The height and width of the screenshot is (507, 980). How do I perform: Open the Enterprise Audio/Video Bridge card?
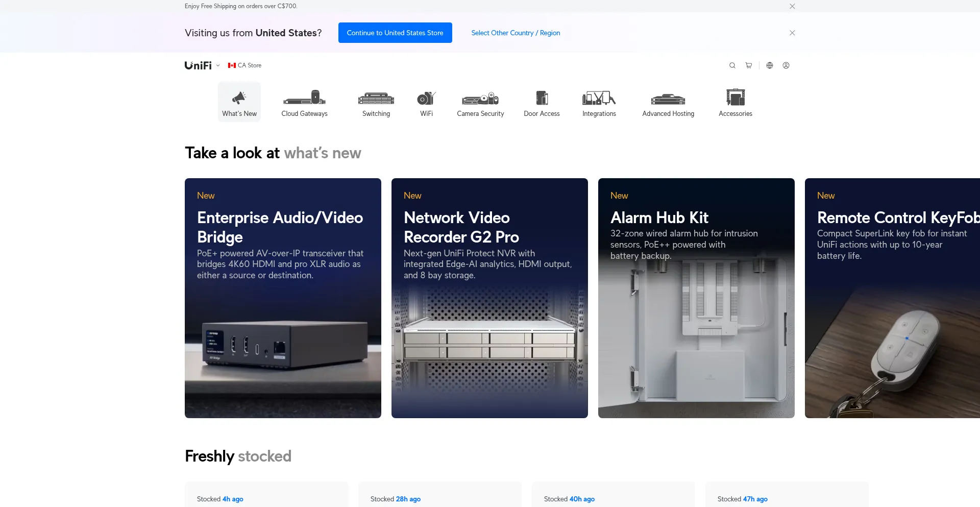[283, 298]
